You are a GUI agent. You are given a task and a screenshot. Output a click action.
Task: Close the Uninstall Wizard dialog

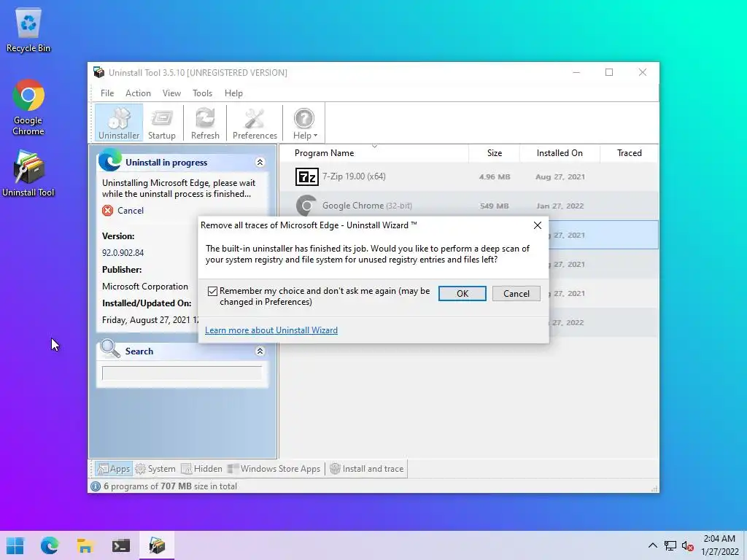click(538, 225)
